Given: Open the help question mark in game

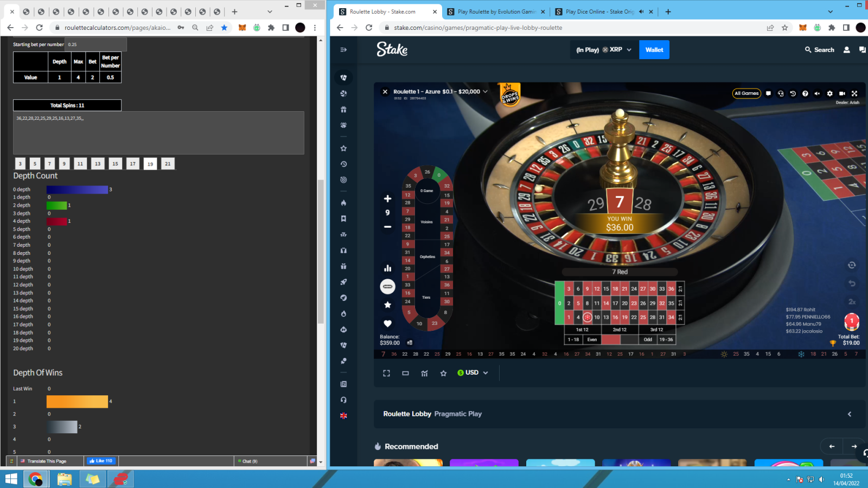Looking at the screenshot, I should 805,93.
